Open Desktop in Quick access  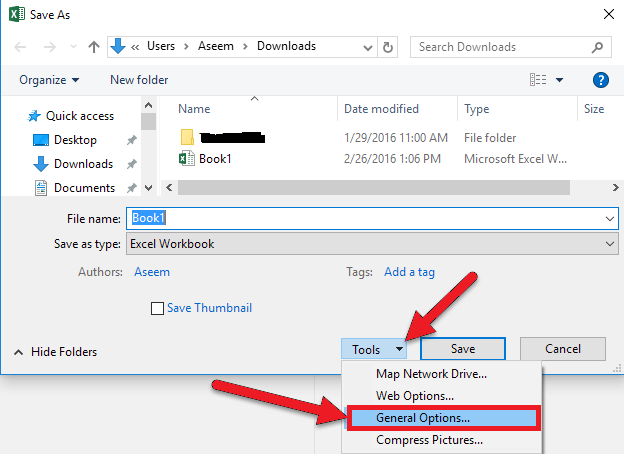[75, 140]
